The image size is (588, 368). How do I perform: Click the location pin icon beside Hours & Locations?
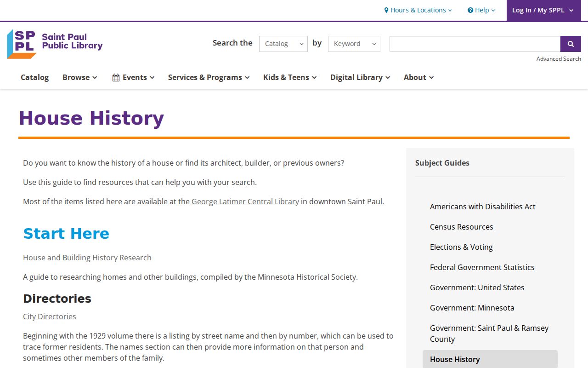pos(386,10)
